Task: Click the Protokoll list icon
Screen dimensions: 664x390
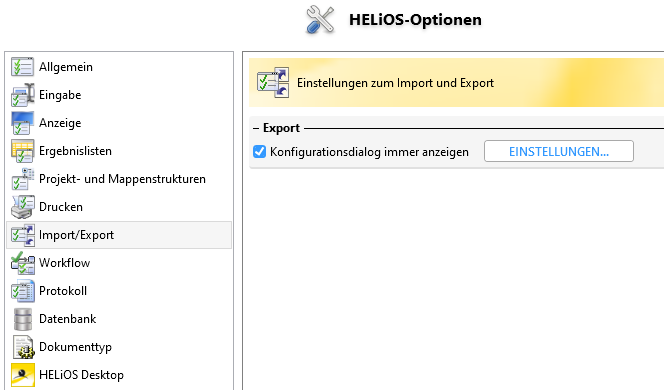Action: point(22,291)
